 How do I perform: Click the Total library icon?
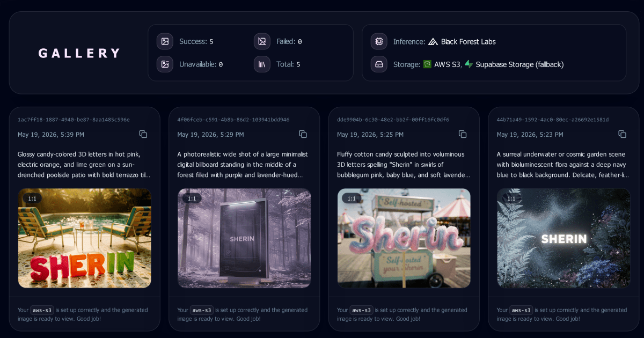(x=262, y=64)
